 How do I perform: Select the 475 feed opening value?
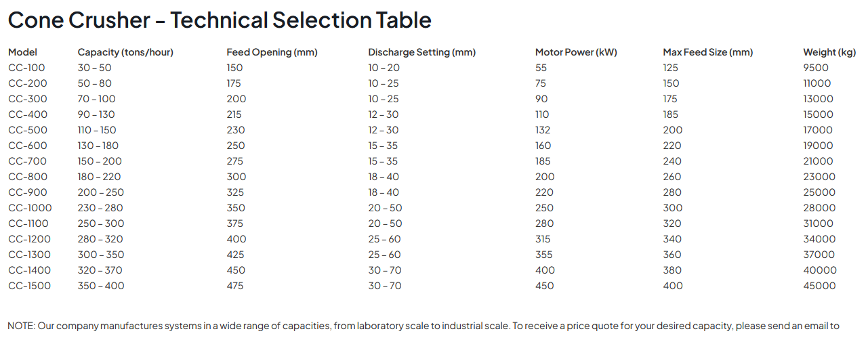(x=235, y=286)
